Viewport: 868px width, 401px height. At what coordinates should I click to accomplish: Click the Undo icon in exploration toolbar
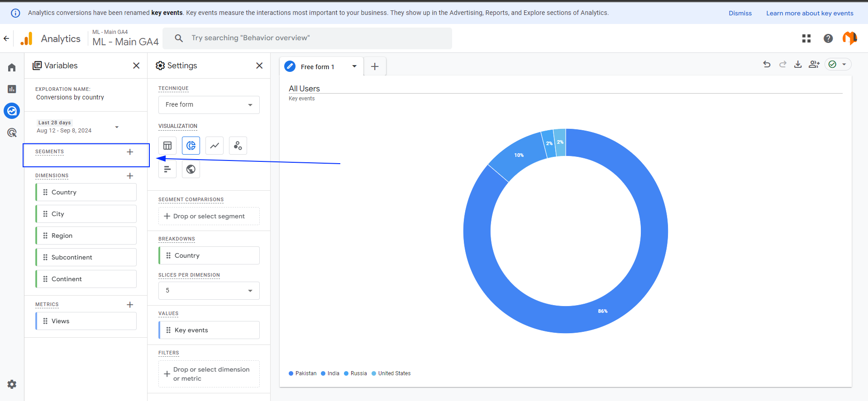(x=767, y=64)
